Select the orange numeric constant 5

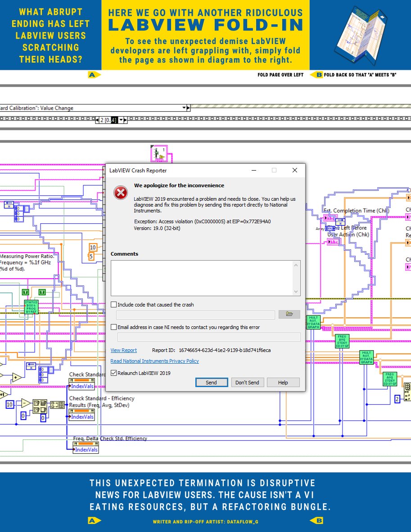point(91,257)
